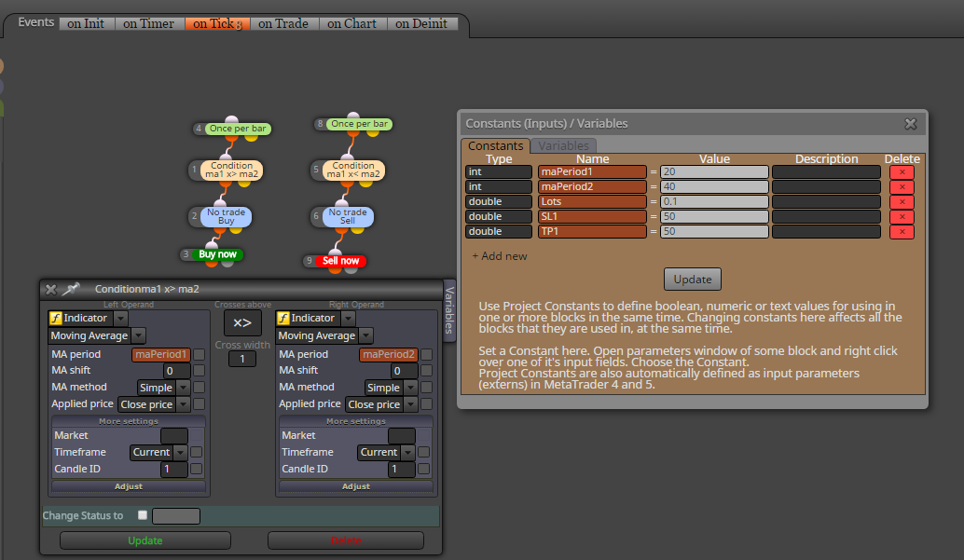Toggle the right operand Candle ID checkbox

coord(423,469)
